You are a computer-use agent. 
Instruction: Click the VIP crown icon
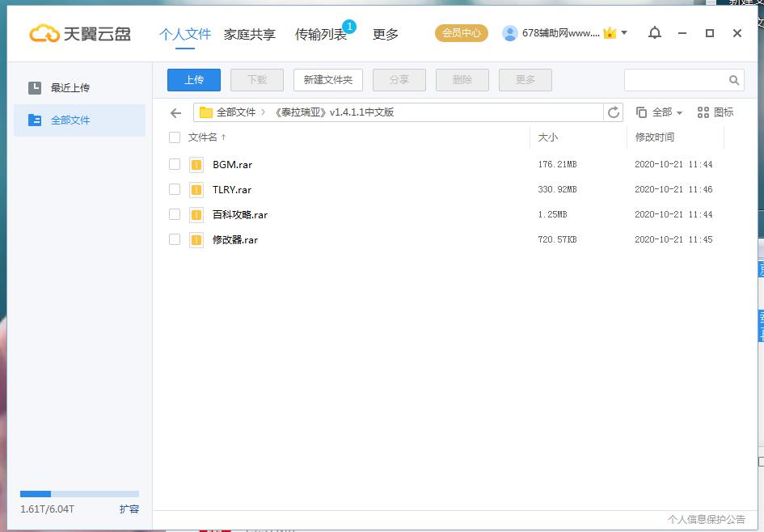pos(610,33)
